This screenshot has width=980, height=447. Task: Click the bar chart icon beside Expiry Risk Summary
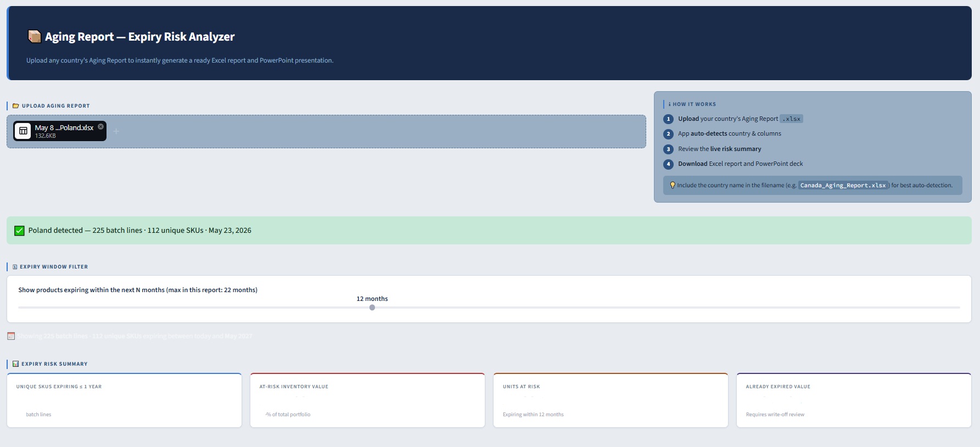click(15, 364)
